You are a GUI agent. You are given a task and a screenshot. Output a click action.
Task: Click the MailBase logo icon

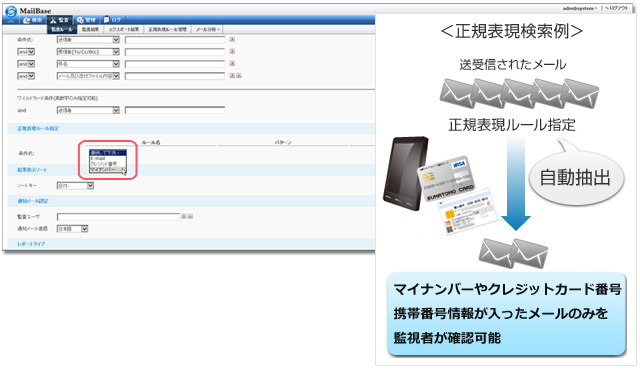(11, 12)
